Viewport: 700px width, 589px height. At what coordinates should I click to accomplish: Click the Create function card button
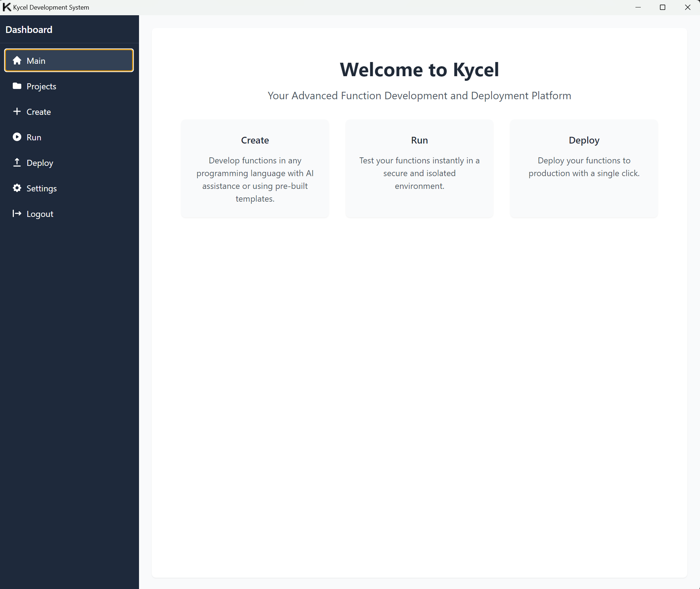point(255,168)
